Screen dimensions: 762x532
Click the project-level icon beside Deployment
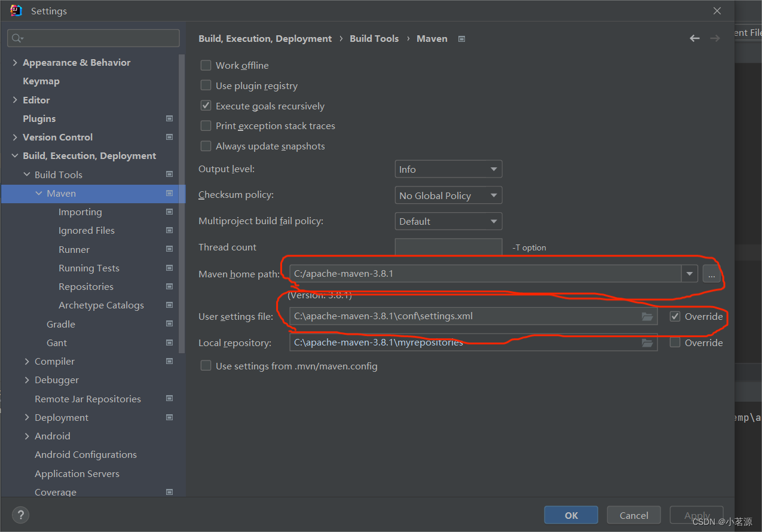point(169,417)
